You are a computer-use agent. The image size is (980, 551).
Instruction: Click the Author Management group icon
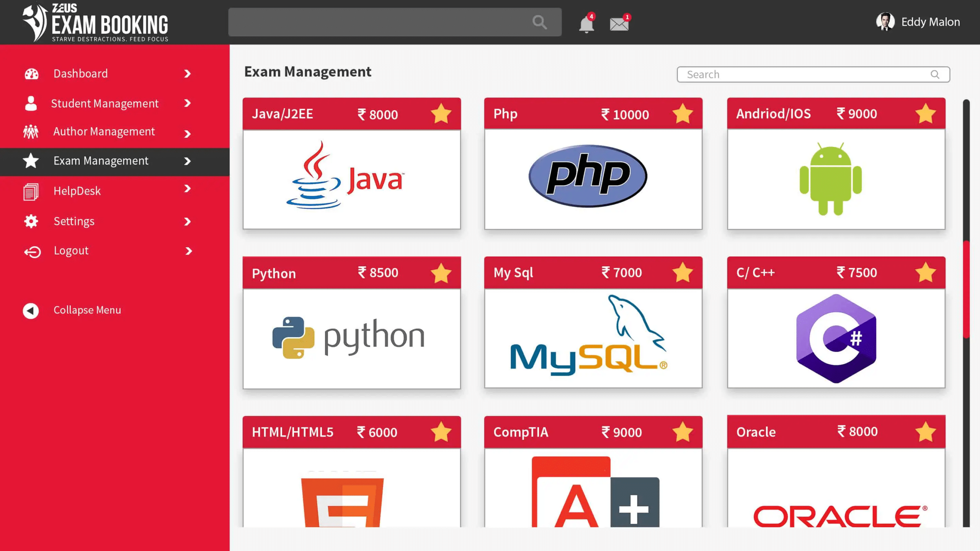(x=31, y=132)
